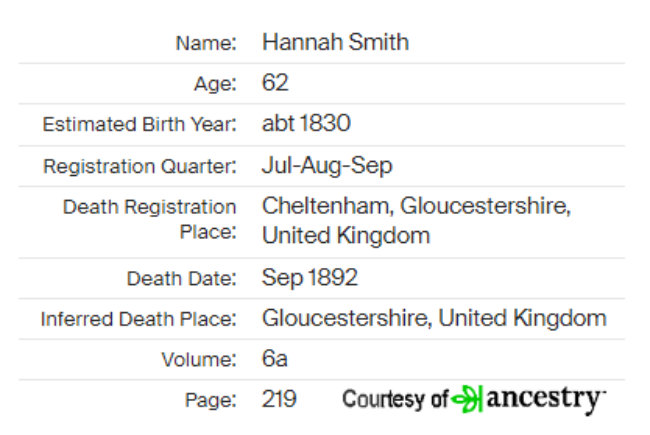Screen dimensions: 650x435
Task: Click the Registration Quarter label
Action: tap(140, 167)
